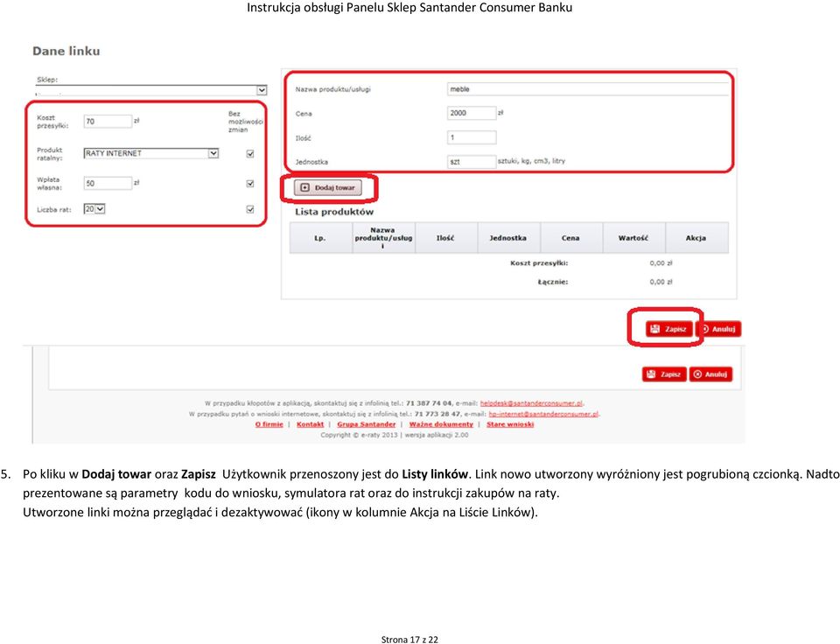Open the Produkt ratalny RATY INTERNET dropdown
Viewport: 840px width, 644px height.
pos(151,153)
